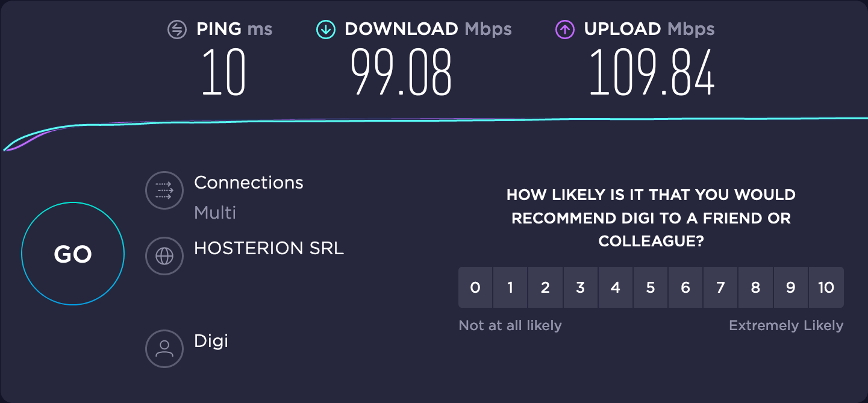Pick rating 3 on the recommendation scale

[580, 287]
